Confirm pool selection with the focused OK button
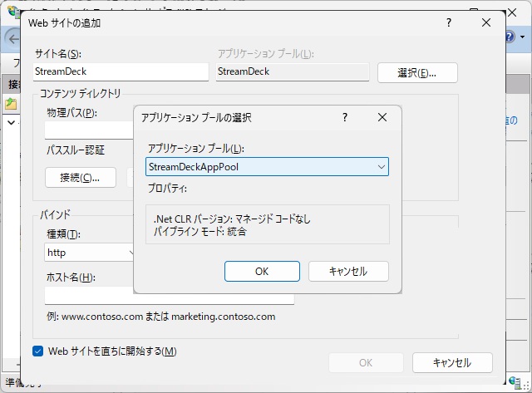This screenshot has height=393, width=532. pos(262,271)
